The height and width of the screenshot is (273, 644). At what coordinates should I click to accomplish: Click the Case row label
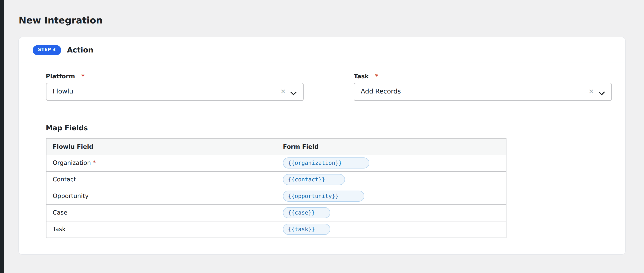pyautogui.click(x=60, y=212)
